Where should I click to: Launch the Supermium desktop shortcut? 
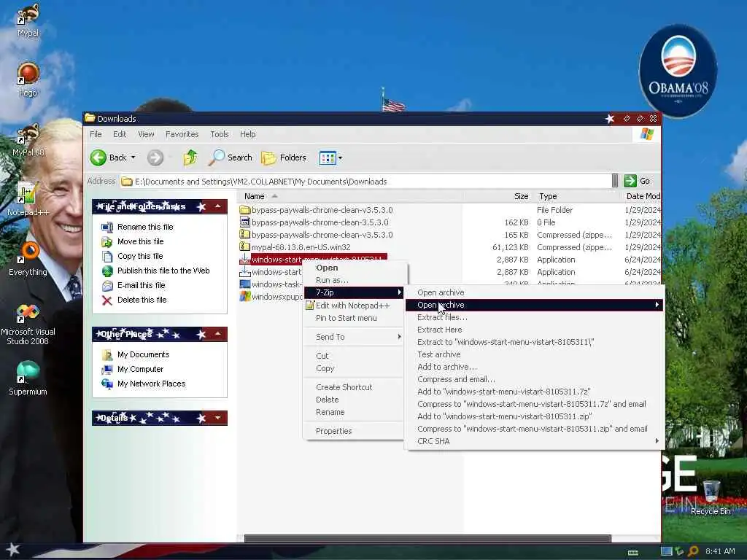(x=28, y=378)
